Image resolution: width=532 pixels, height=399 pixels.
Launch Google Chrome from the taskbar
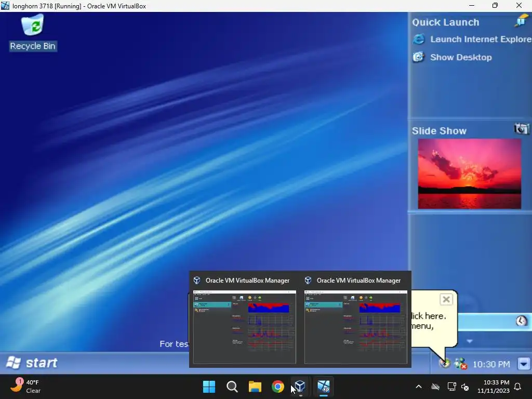[x=278, y=387]
